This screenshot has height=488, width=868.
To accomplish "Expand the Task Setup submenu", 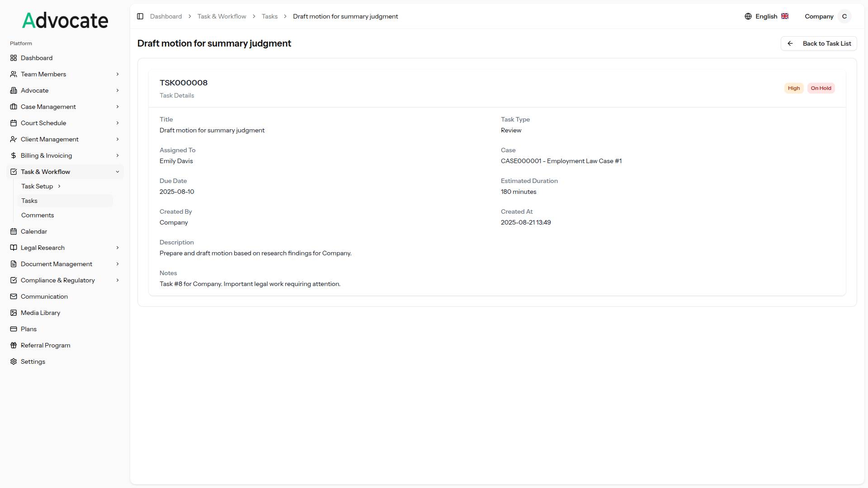I will (59, 186).
